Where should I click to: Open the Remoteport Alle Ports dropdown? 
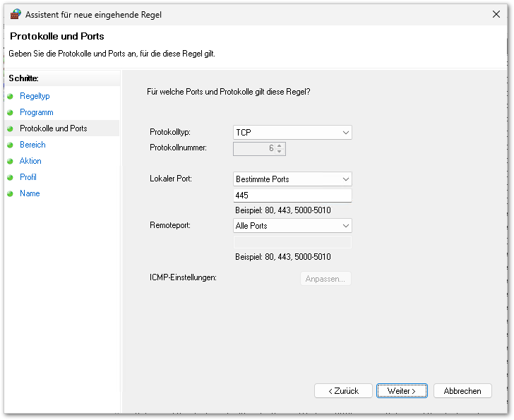292,226
